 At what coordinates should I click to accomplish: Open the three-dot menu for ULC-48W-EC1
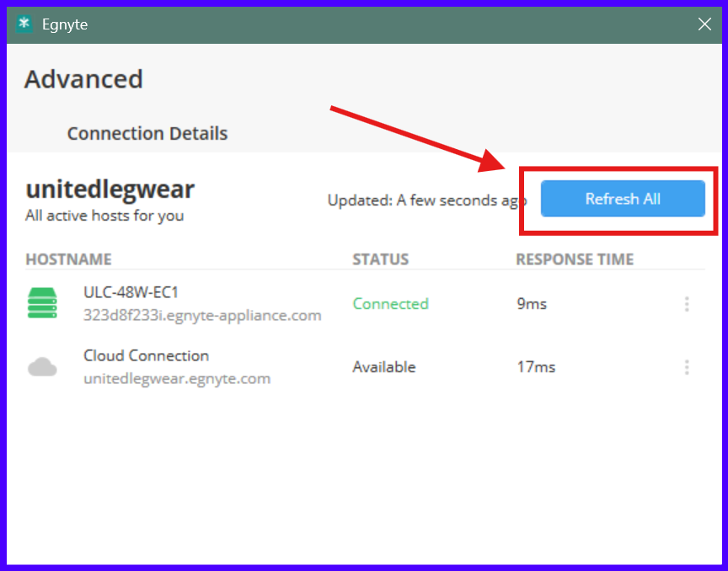687,304
